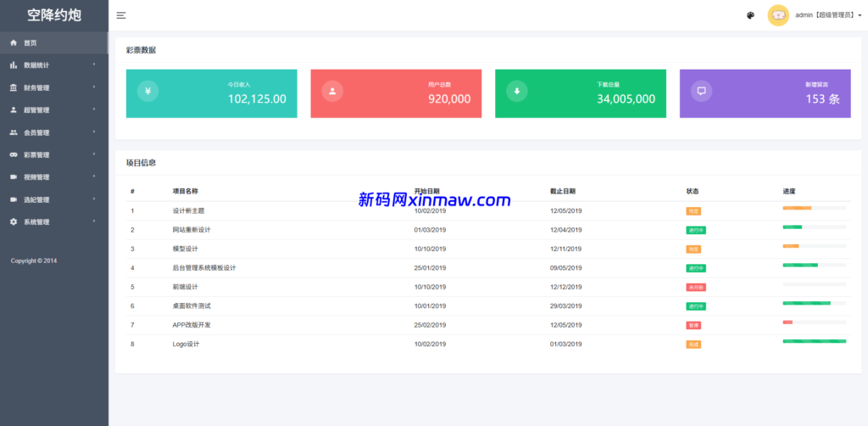Click the 项目名称 column header

pos(186,191)
